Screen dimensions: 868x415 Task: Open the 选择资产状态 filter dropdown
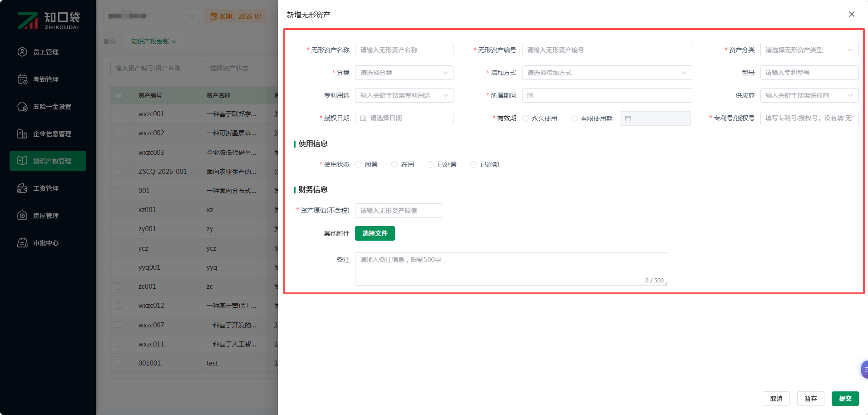[x=241, y=68]
